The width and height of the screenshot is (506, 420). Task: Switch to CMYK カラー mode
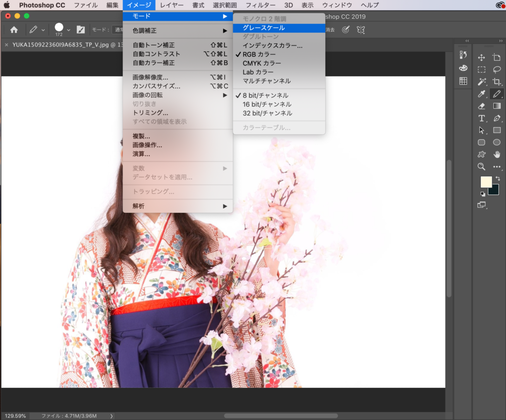(261, 63)
